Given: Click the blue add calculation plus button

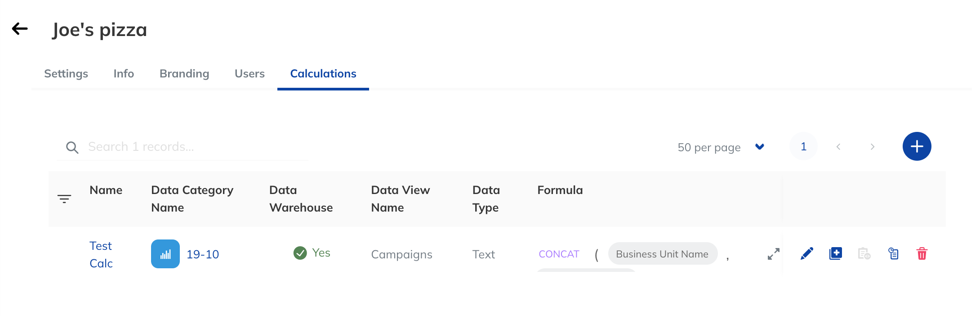Looking at the screenshot, I should tap(917, 146).
